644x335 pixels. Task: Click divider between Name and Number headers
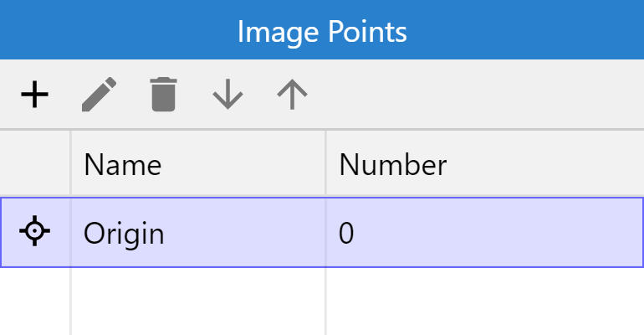click(326, 163)
